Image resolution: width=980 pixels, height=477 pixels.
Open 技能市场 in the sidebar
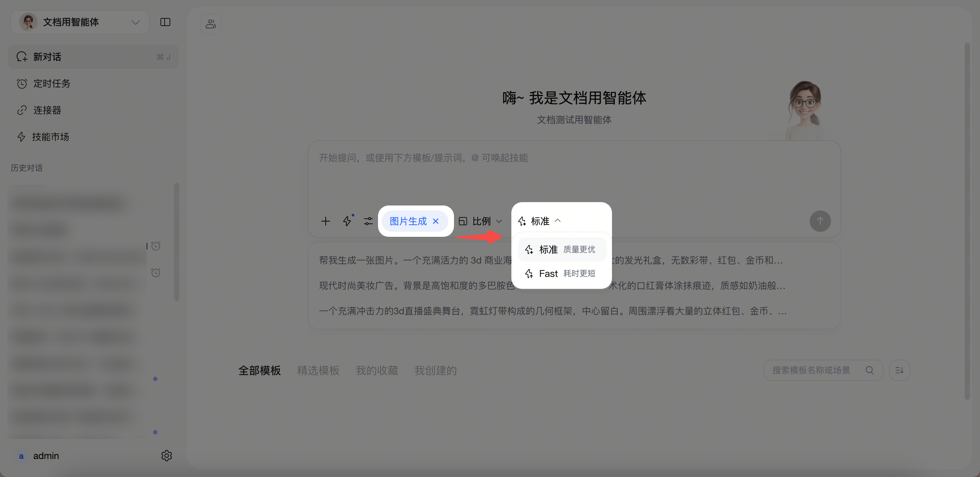coord(93,137)
